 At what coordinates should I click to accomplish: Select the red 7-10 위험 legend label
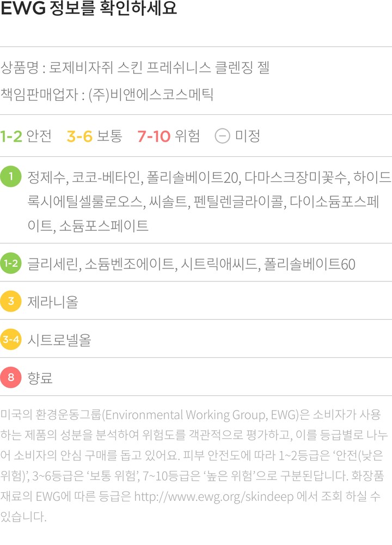(x=169, y=136)
